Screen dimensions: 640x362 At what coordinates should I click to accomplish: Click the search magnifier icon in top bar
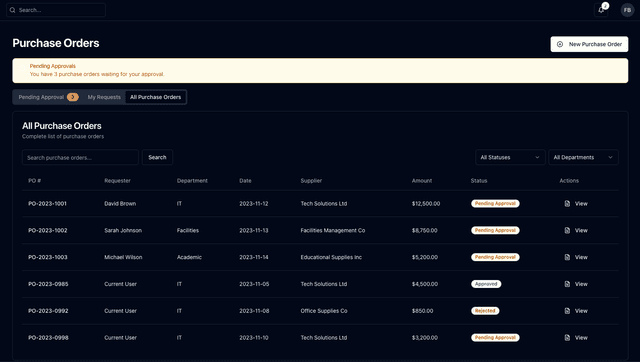tap(13, 10)
